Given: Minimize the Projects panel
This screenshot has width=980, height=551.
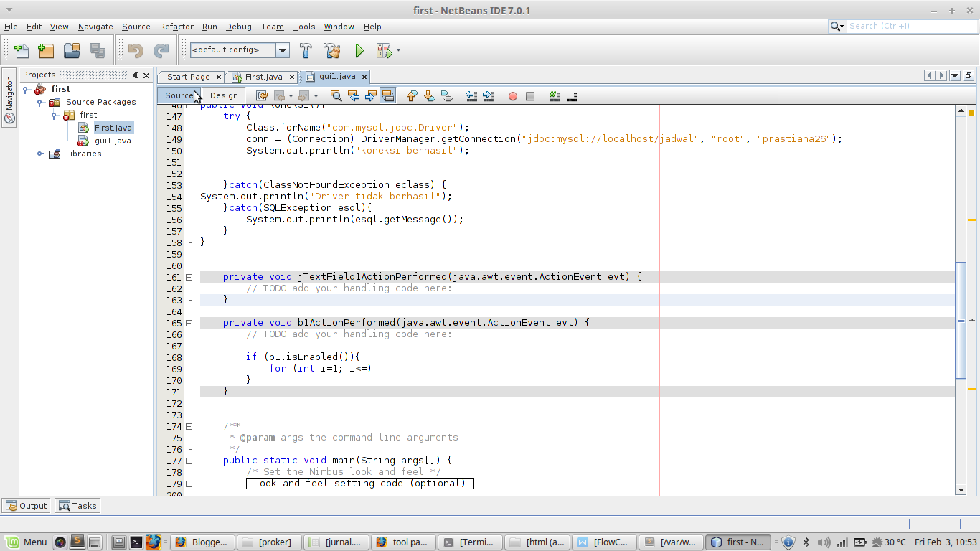Looking at the screenshot, I should tap(136, 75).
